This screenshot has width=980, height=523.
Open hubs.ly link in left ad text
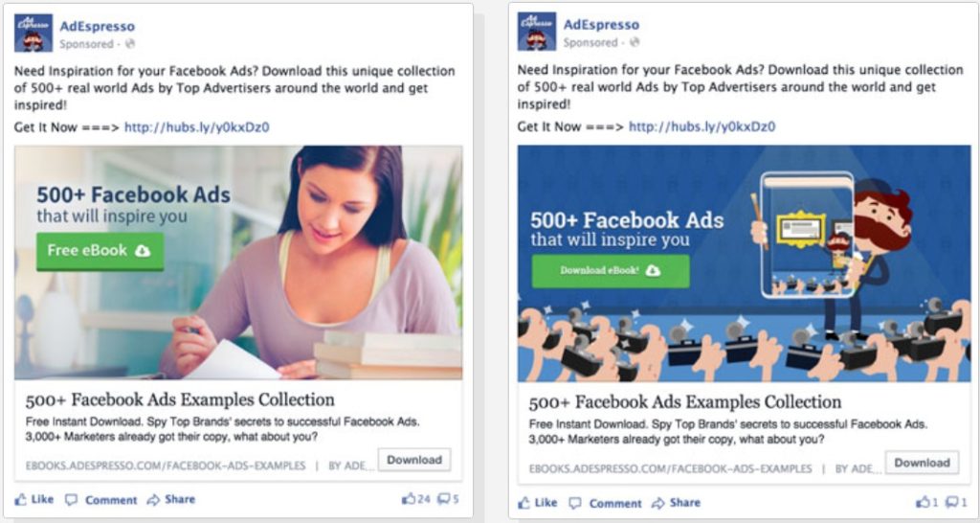click(x=197, y=127)
